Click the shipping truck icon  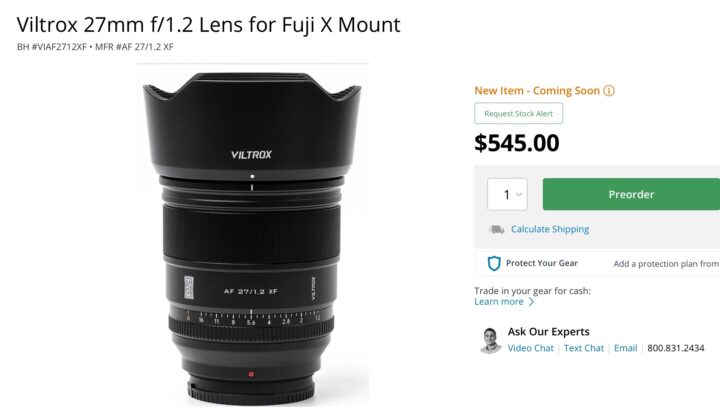click(x=496, y=229)
